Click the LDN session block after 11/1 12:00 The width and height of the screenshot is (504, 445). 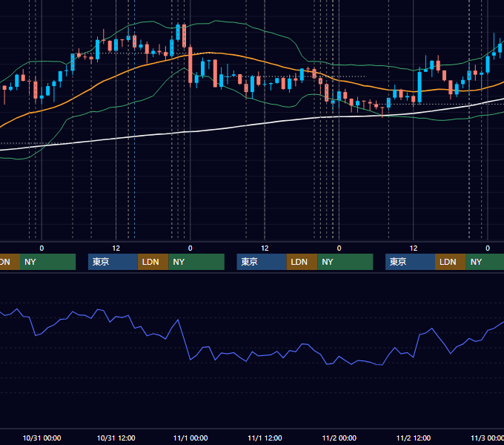pyautogui.click(x=302, y=262)
